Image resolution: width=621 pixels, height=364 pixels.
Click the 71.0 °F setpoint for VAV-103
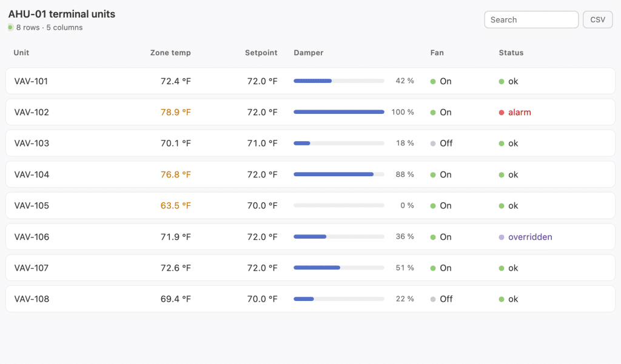[x=262, y=143]
